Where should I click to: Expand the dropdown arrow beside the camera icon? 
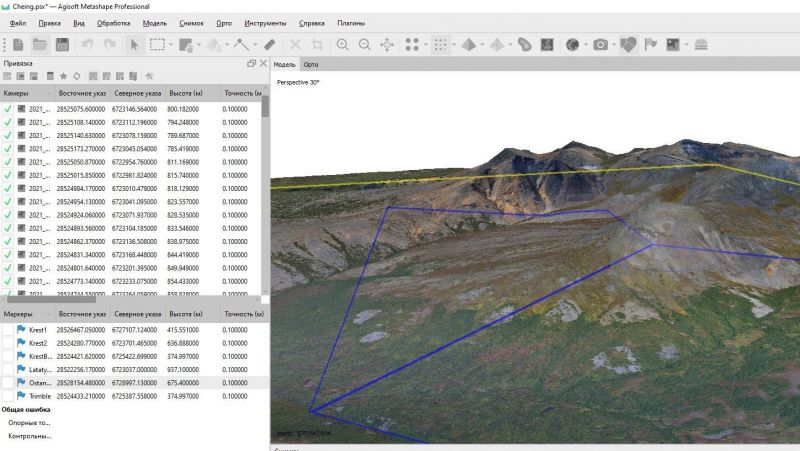click(614, 44)
